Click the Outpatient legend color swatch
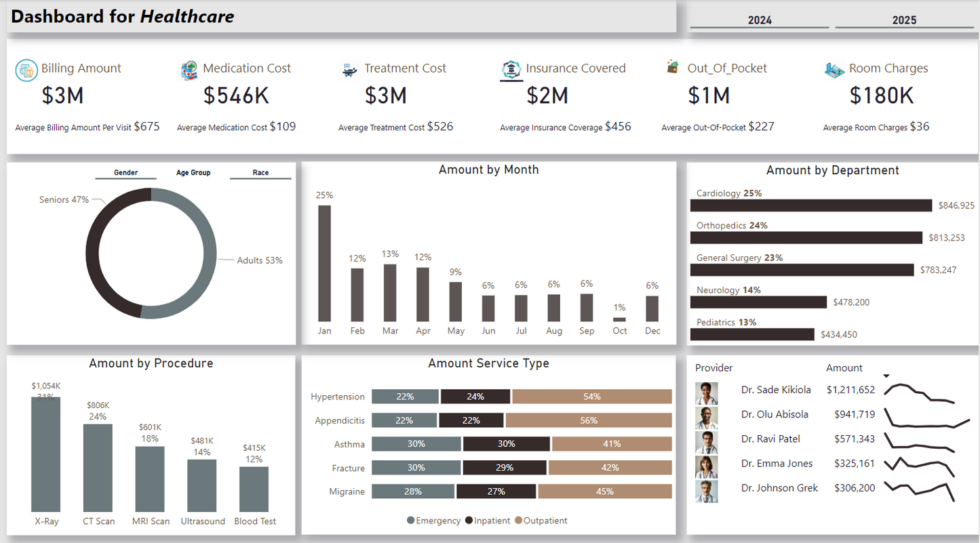Screen dimensions: 980x543 point(519,521)
